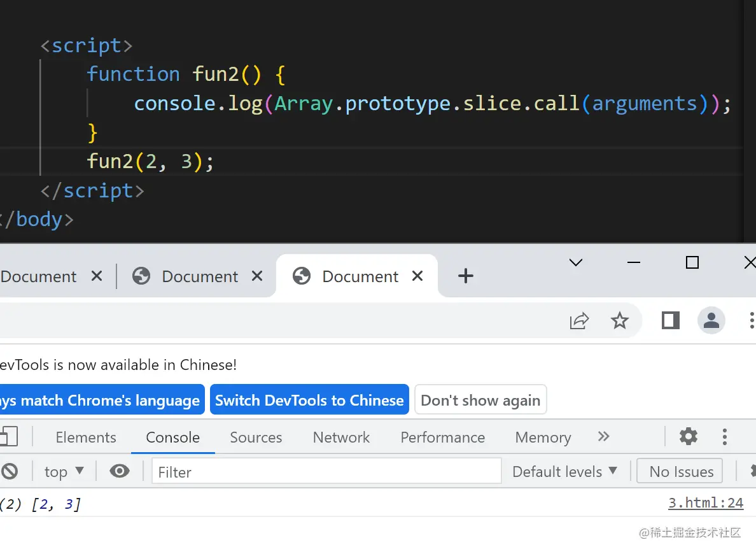This screenshot has height=554, width=756.
Task: Show more DevTools tabs chevron
Action: tap(604, 437)
